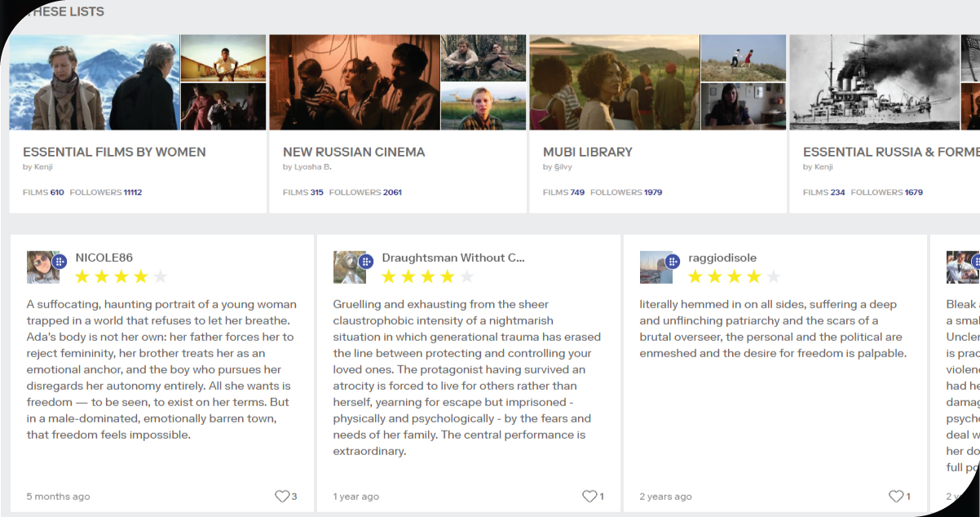The image size is (980, 517).
Task: Click MUBI badge on NICOLE86's avatar
Action: point(60,262)
